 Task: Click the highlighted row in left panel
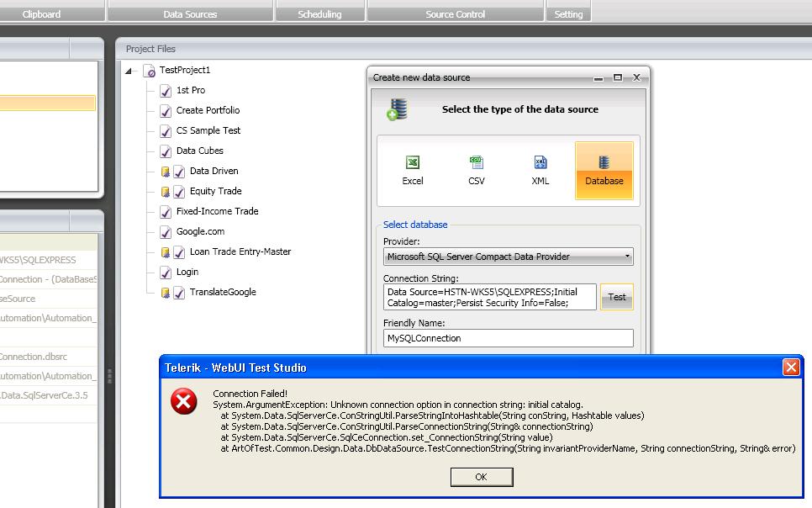click(48, 103)
